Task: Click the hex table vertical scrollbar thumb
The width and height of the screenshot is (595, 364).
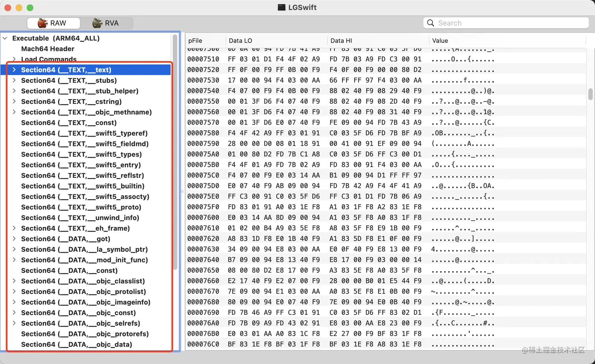Action: pos(590,94)
